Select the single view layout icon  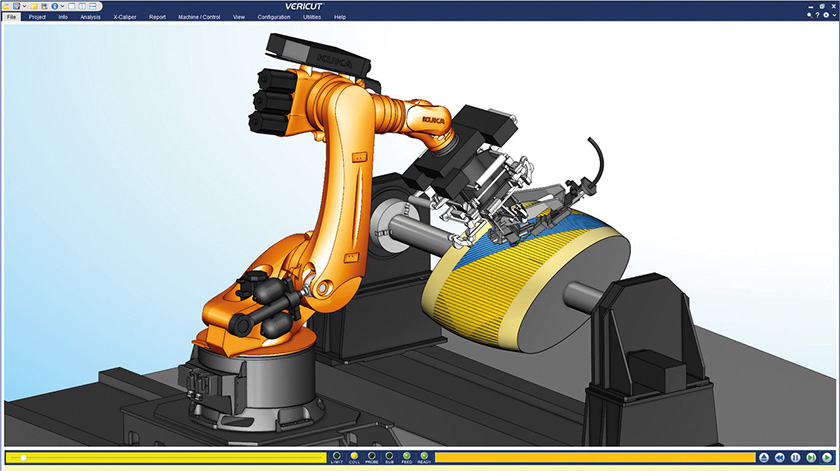tap(71, 6)
